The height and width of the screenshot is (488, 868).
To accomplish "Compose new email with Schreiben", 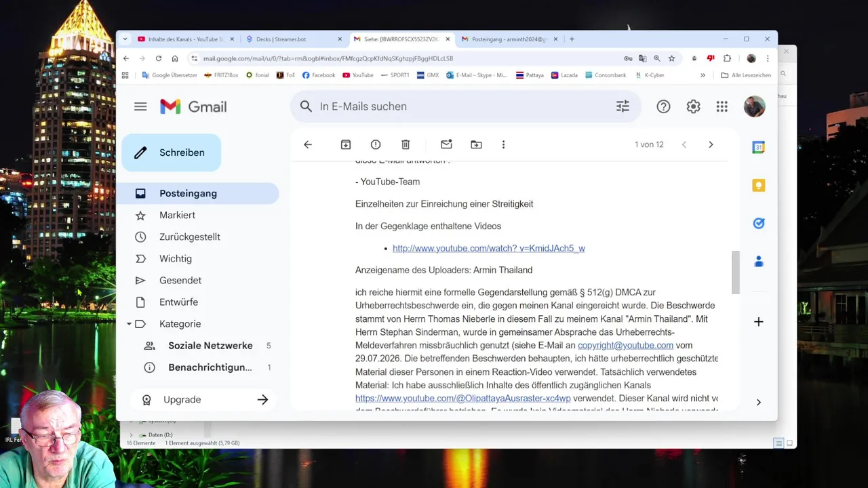I will point(172,152).
